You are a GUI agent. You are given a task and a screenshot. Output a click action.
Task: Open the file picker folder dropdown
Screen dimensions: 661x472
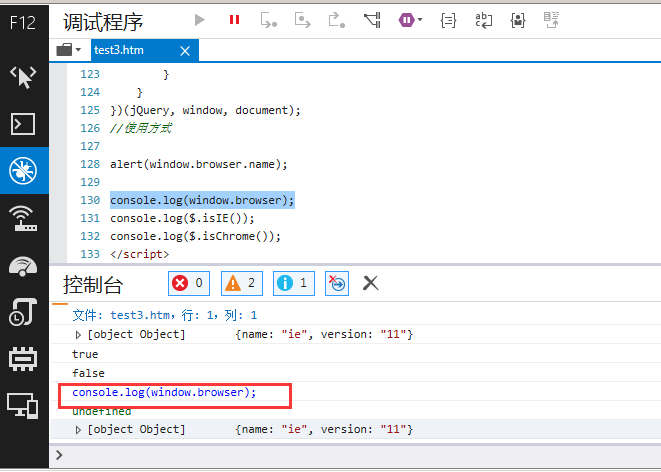pos(69,49)
